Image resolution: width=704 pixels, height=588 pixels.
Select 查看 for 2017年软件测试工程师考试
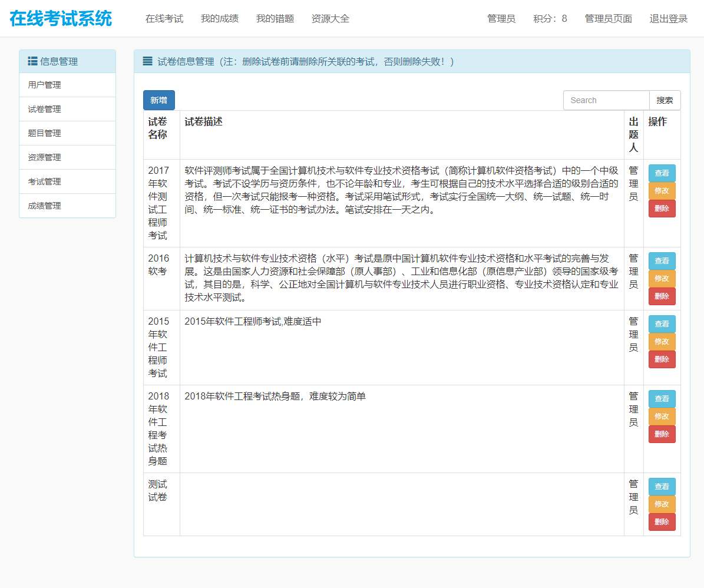point(662,173)
